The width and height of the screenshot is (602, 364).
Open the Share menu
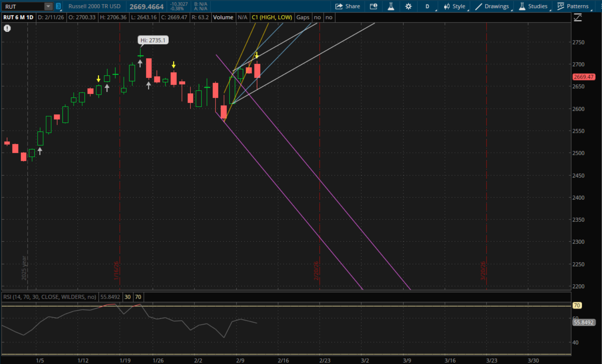pyautogui.click(x=347, y=6)
